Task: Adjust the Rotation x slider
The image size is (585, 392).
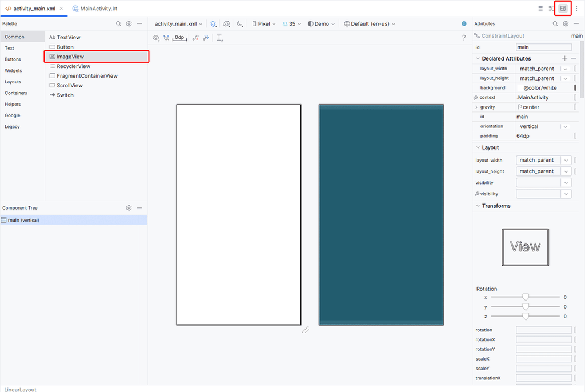Action: 526,297
